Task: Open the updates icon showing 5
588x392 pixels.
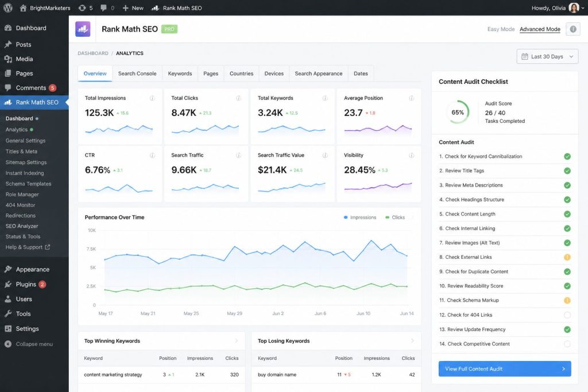Action: click(86, 8)
